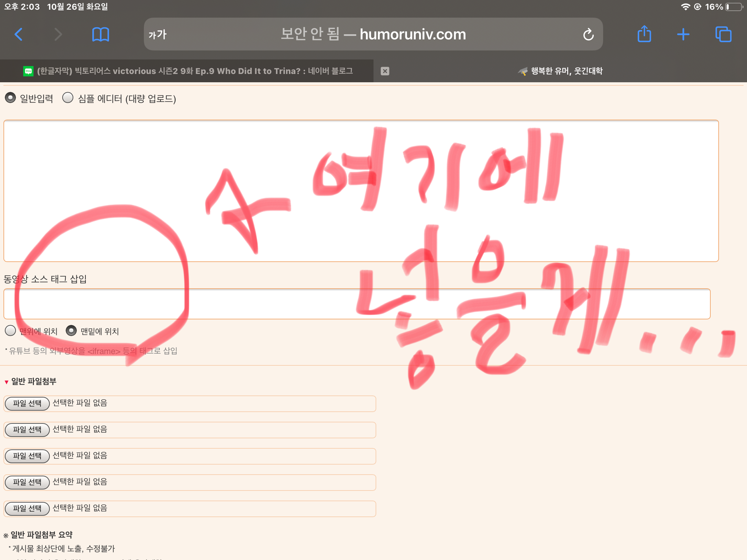The image size is (747, 560).
Task: Click the circled 동영상 소스 태그 input field
Action: coord(242,304)
